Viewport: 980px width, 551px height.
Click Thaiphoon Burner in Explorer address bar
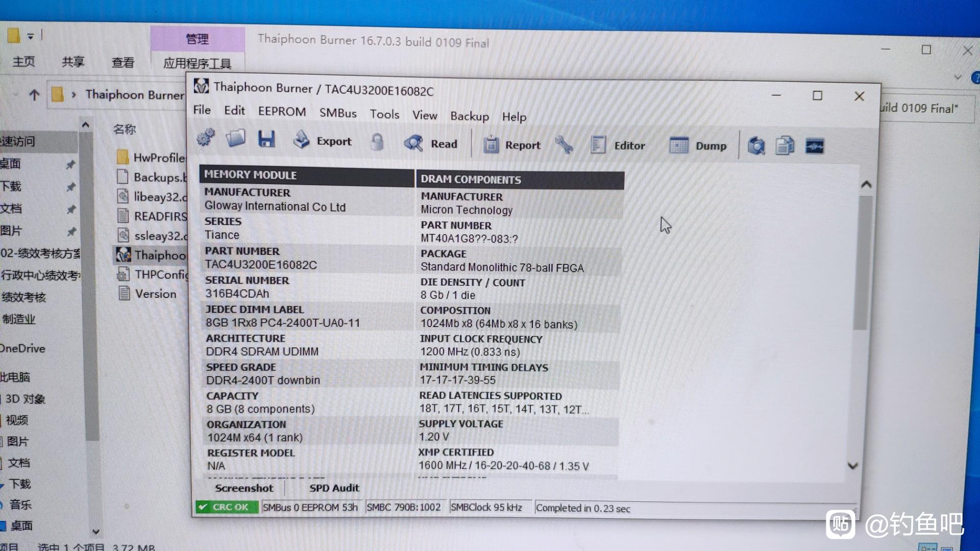[x=135, y=94]
